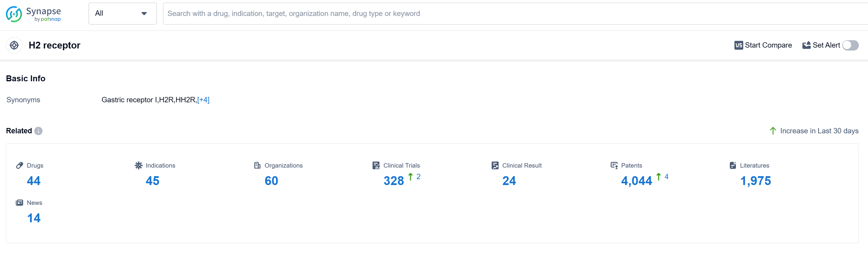The height and width of the screenshot is (261, 868).
Task: Expand the [+4] additional synonyms
Action: click(x=203, y=100)
